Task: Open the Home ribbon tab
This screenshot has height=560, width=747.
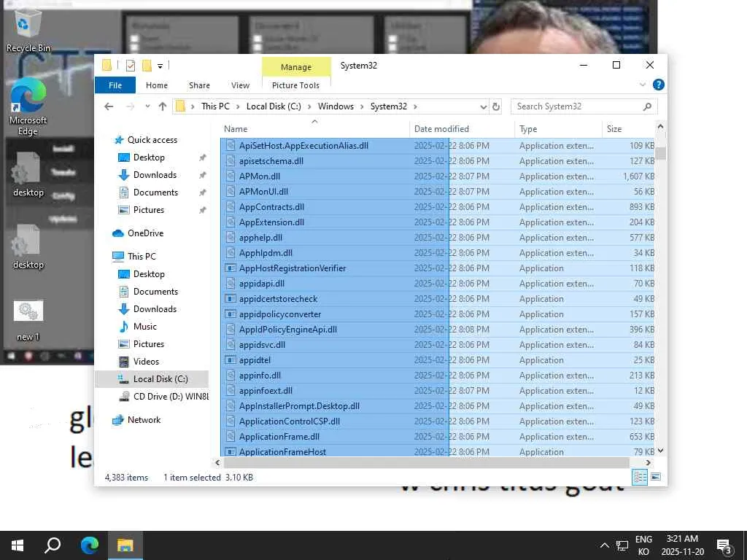Action: [157, 85]
